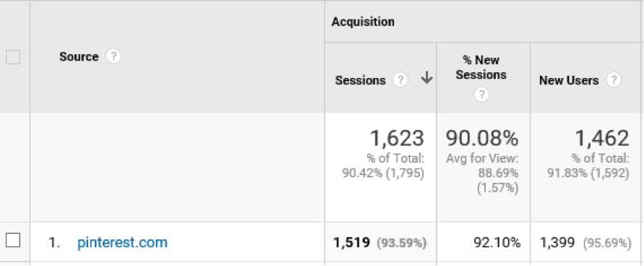Open the pinterest.com source link
The image size is (644, 266).
[122, 242]
